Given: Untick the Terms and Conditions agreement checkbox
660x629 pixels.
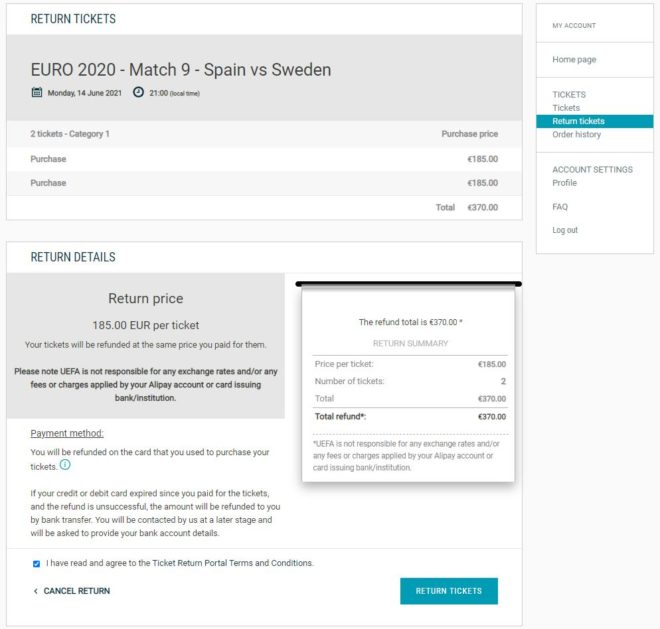Looking at the screenshot, I should click(x=37, y=564).
